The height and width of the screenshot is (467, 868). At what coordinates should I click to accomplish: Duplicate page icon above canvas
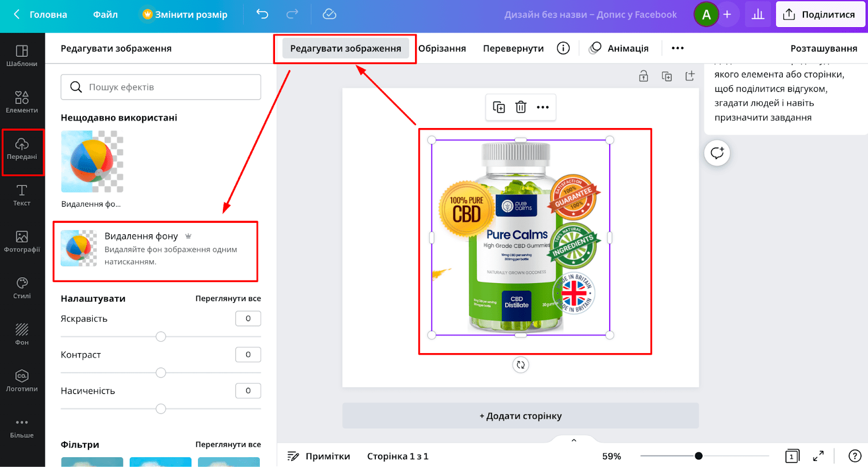pyautogui.click(x=667, y=76)
